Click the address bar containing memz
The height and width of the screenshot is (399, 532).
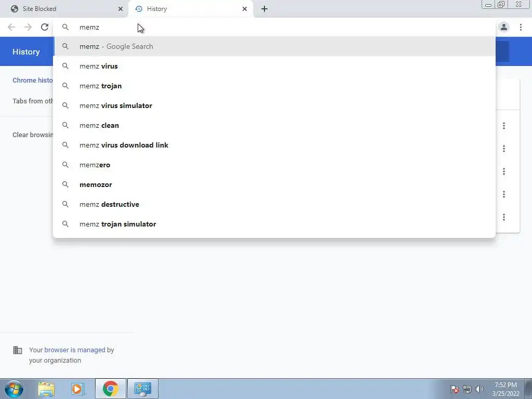click(274, 27)
